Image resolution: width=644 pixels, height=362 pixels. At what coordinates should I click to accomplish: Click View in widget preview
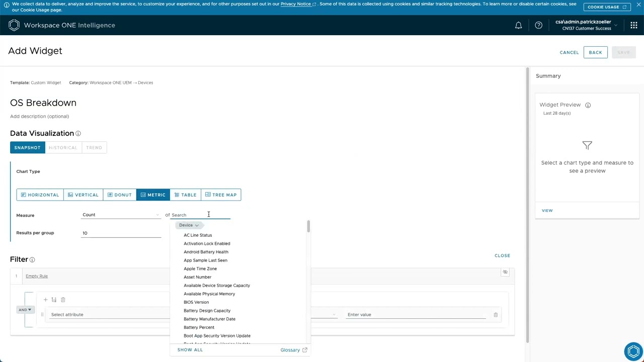pyautogui.click(x=547, y=211)
